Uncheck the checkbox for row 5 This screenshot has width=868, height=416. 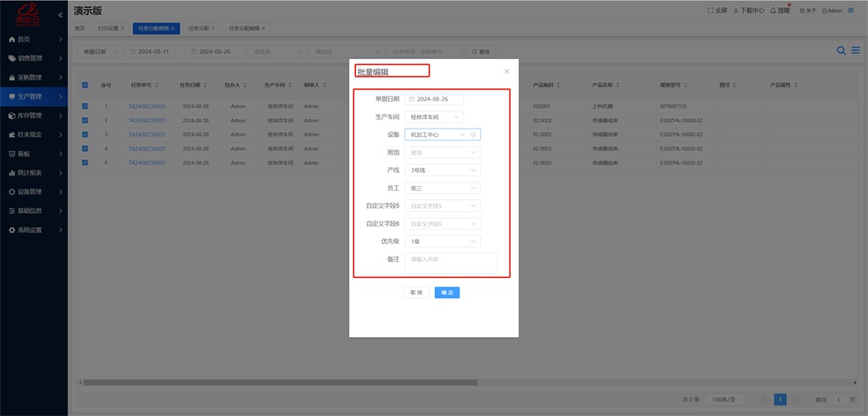85,163
